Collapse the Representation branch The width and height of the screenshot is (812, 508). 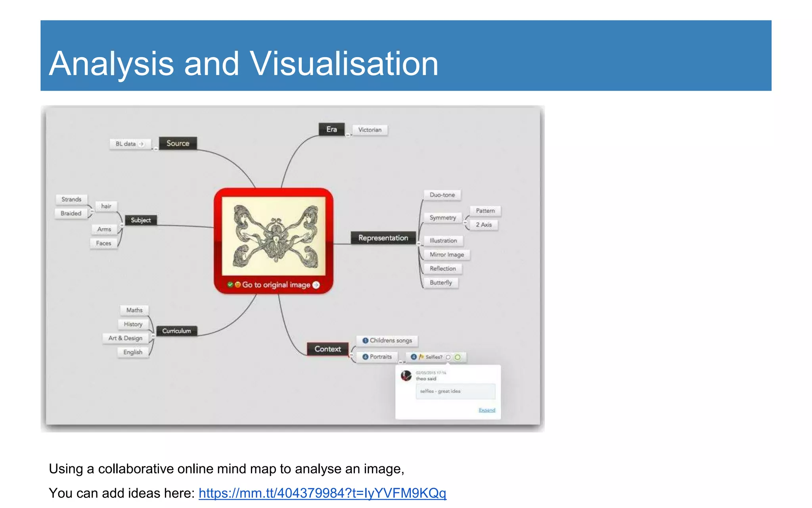419,244
